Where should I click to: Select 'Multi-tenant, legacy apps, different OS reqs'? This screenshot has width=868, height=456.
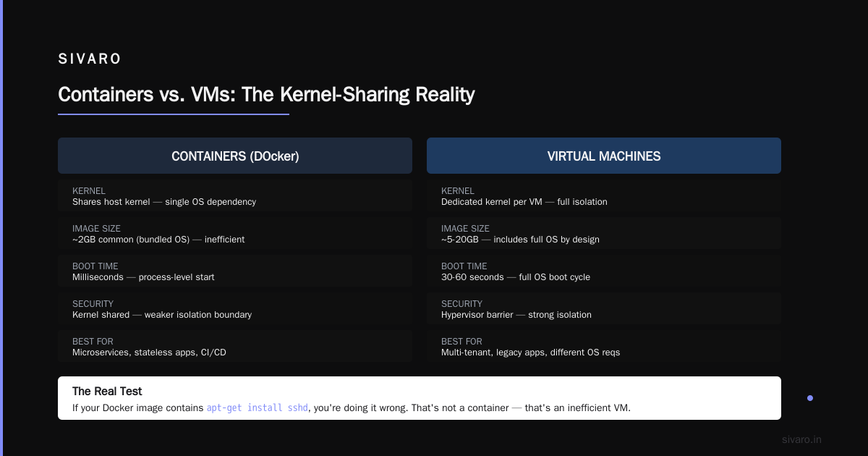[x=531, y=352]
